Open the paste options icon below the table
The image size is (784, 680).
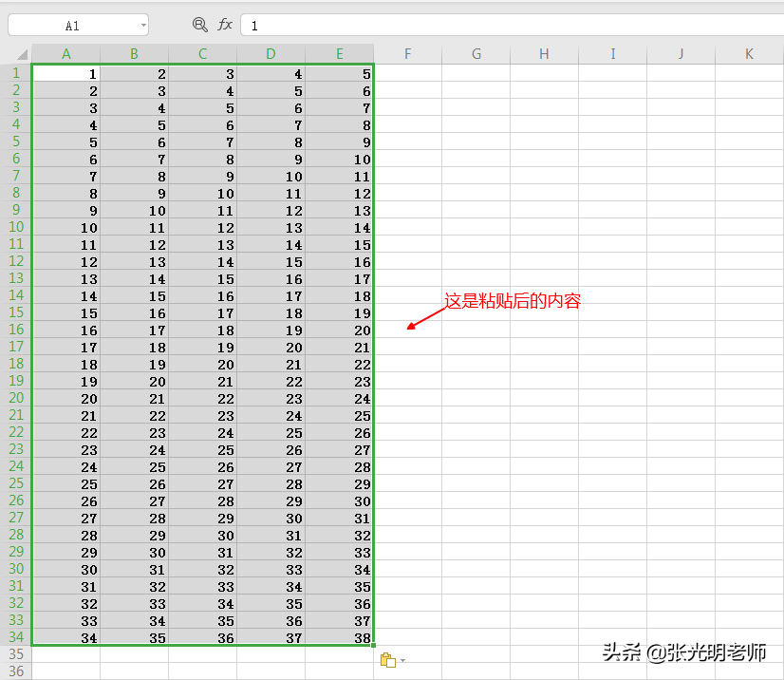tap(388, 660)
